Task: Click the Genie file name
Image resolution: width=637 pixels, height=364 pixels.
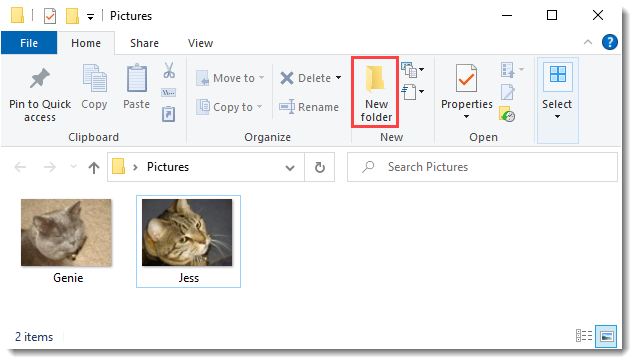Action: 68,278
